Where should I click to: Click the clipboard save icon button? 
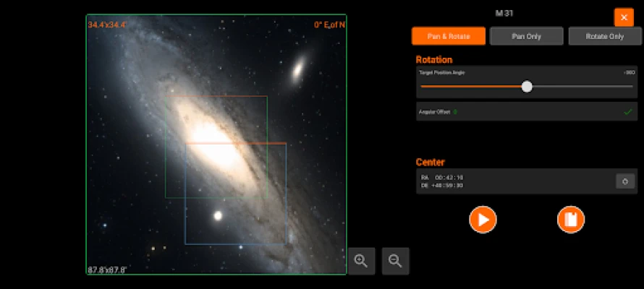[x=570, y=220]
